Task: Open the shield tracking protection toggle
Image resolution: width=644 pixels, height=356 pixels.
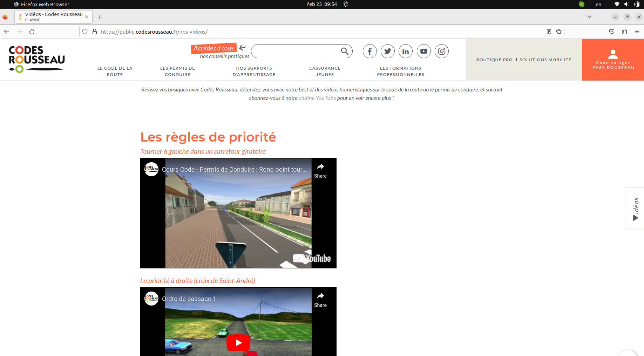Action: pos(84,32)
